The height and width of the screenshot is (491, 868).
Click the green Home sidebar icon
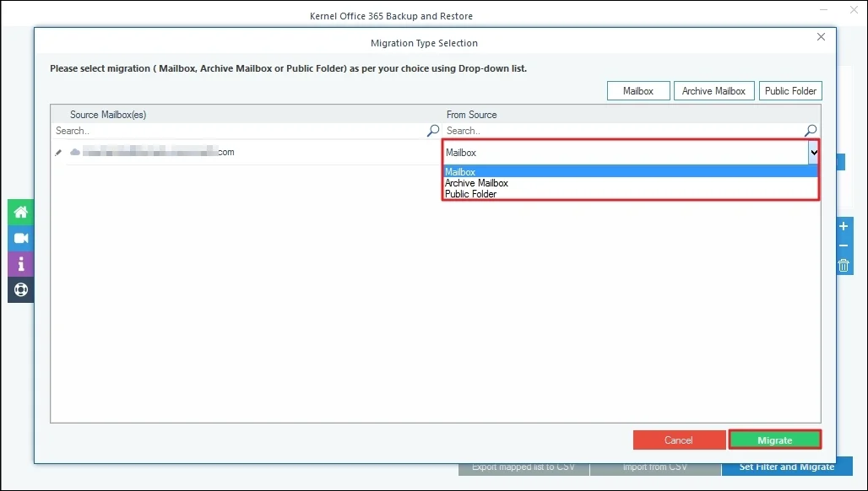21,212
